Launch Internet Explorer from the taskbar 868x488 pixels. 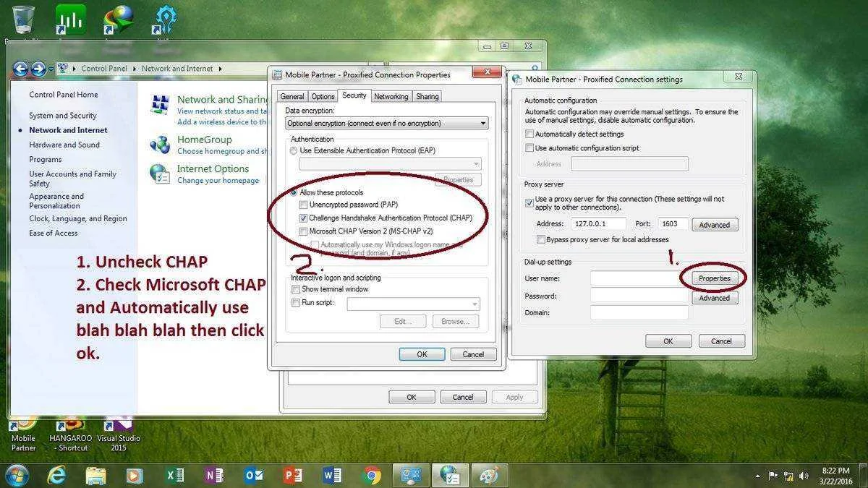click(x=57, y=475)
